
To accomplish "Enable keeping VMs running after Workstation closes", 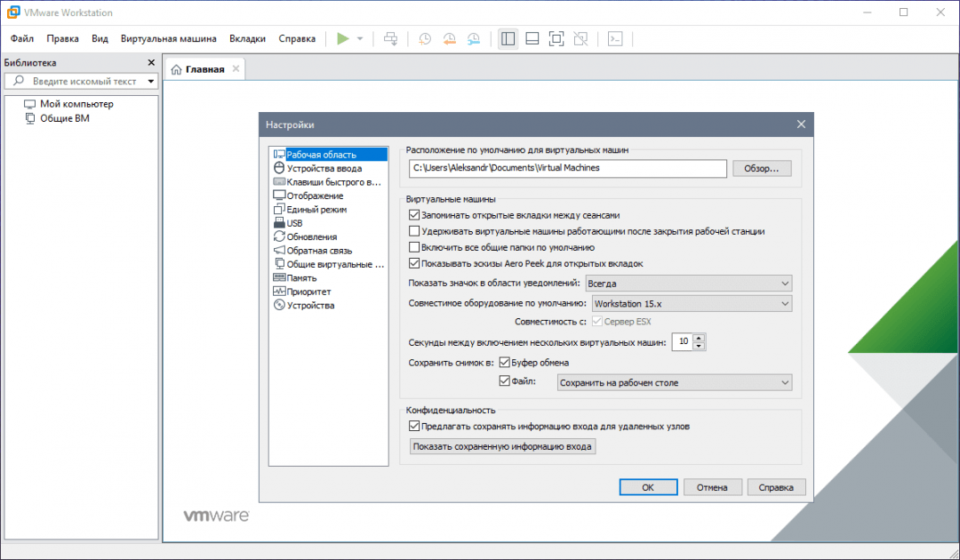I will (x=413, y=231).
